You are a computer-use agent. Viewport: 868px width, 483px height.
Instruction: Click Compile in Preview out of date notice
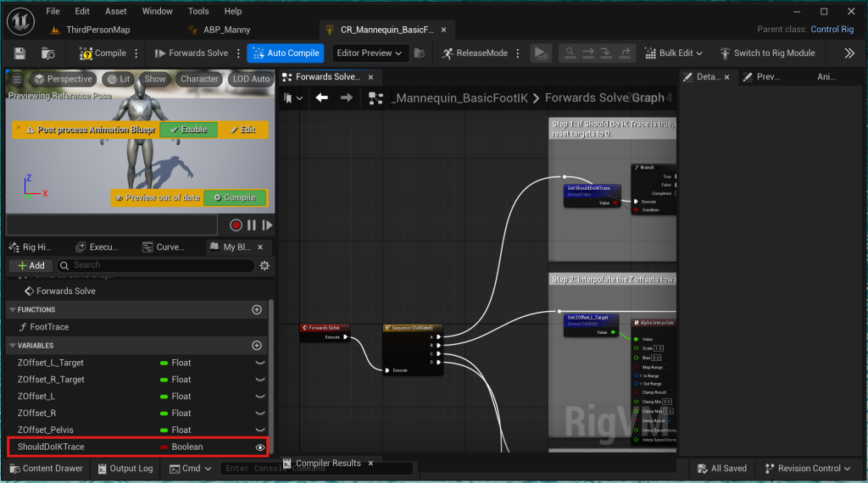(x=235, y=197)
